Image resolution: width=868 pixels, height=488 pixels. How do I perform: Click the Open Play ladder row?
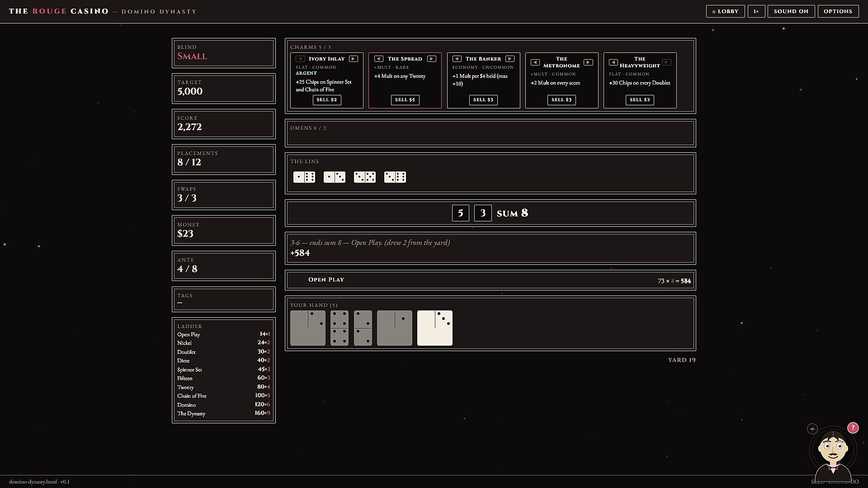coord(224,334)
